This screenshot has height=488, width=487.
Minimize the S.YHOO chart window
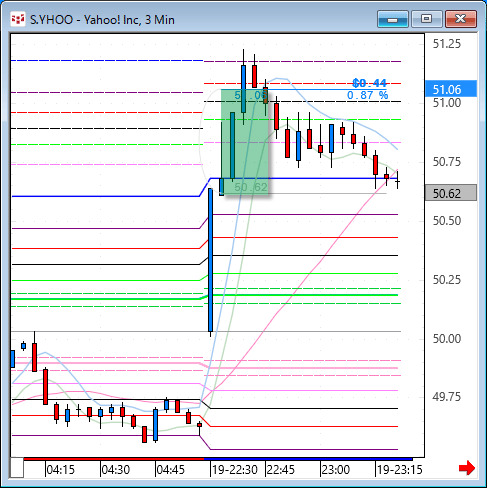[x=393, y=19]
